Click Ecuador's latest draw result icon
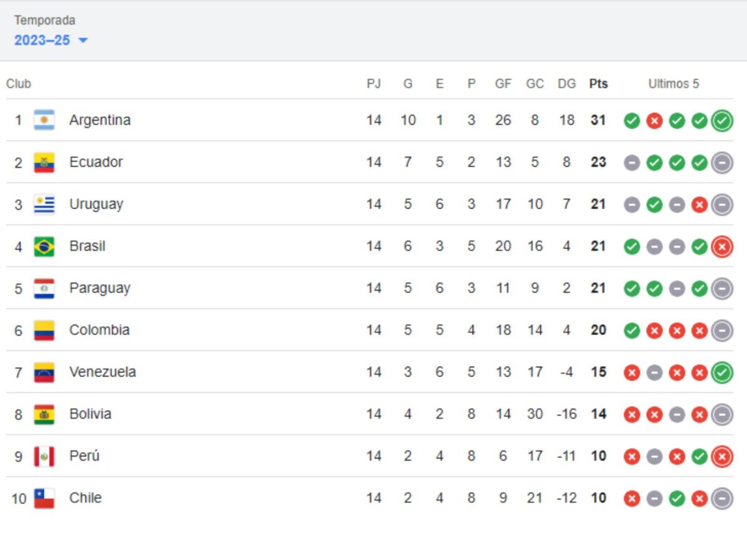The image size is (747, 560). pos(722,163)
